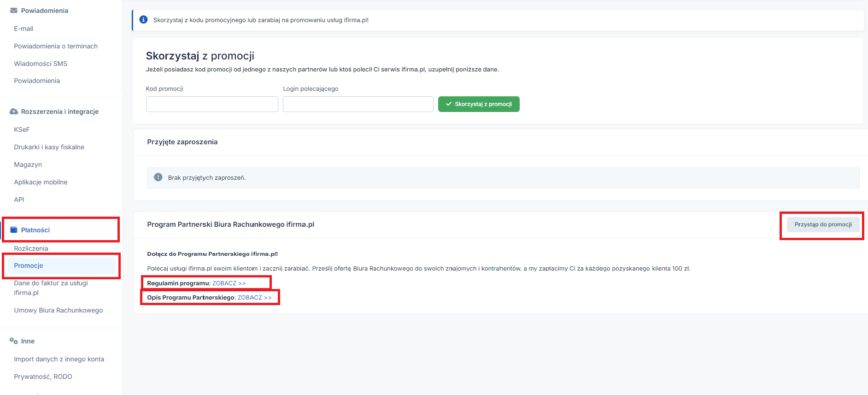The image size is (868, 395).
Task: Click the envelope icon next to Powiadomienia
Action: click(x=14, y=11)
